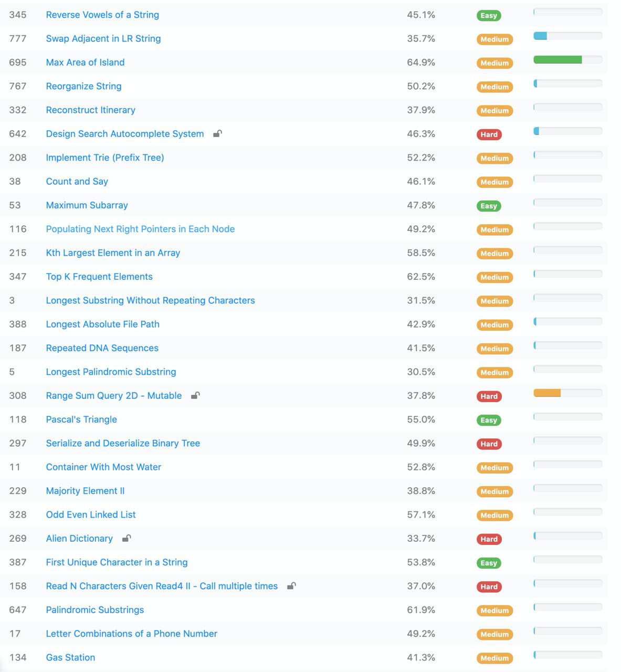Screen dimensions: 621x672
Task: Open the Gas Station problem
Action: [x=70, y=657]
